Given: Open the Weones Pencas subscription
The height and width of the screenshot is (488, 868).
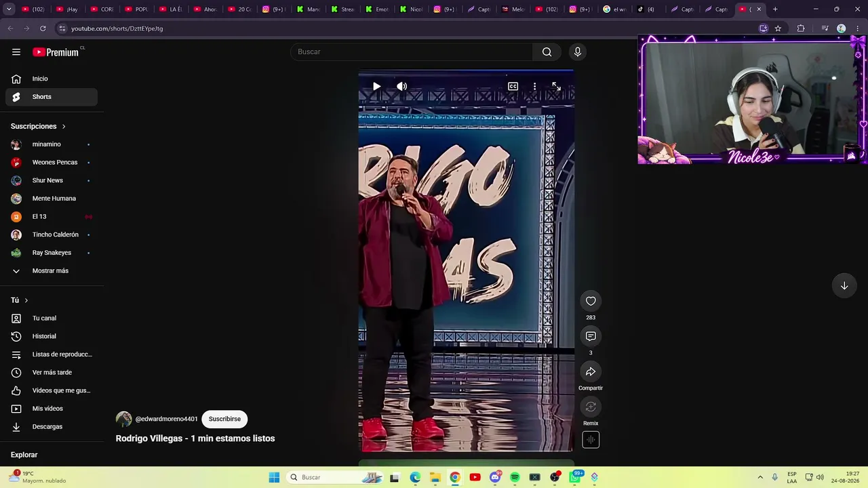Looking at the screenshot, I should click(x=52, y=163).
